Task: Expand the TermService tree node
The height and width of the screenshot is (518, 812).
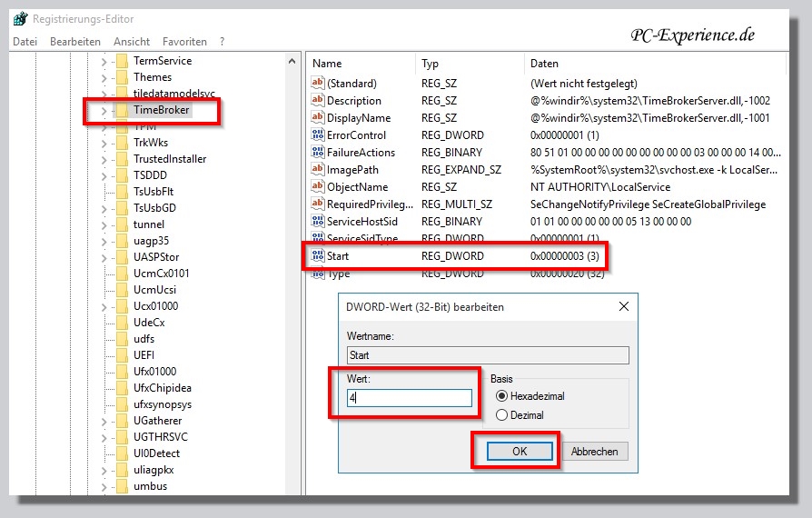Action: click(x=104, y=61)
